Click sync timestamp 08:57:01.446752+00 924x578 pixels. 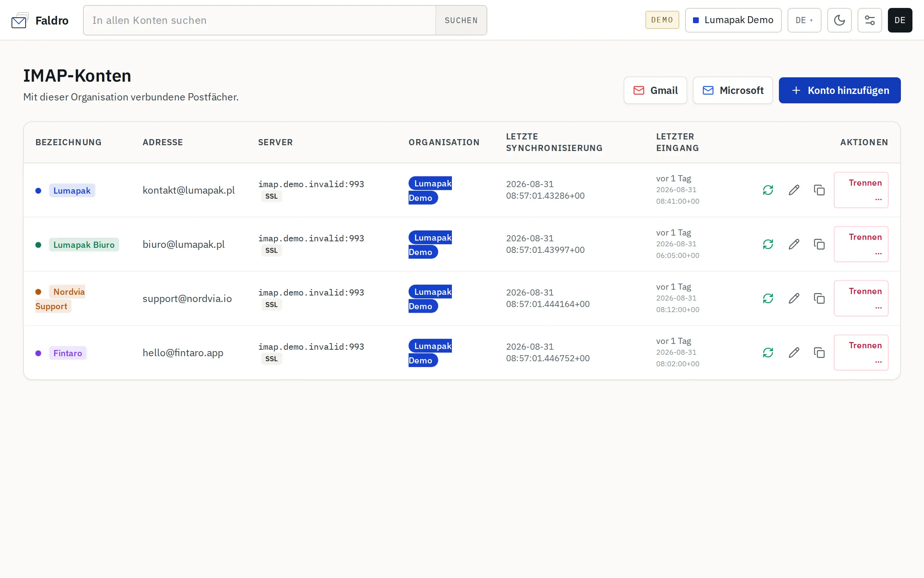click(x=548, y=358)
